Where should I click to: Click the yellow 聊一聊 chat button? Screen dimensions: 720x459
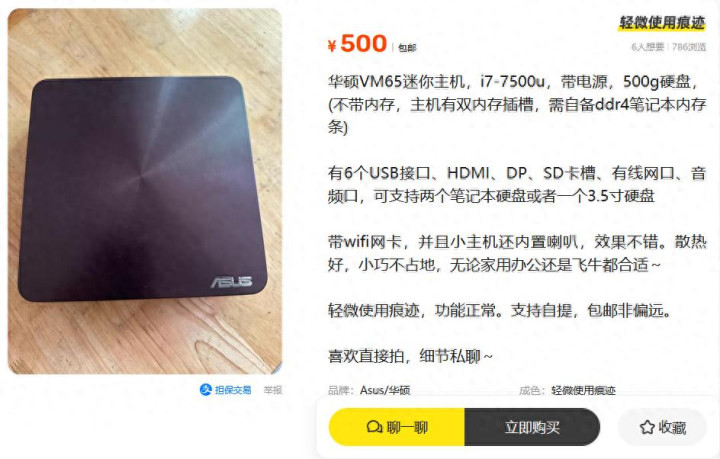point(397,427)
